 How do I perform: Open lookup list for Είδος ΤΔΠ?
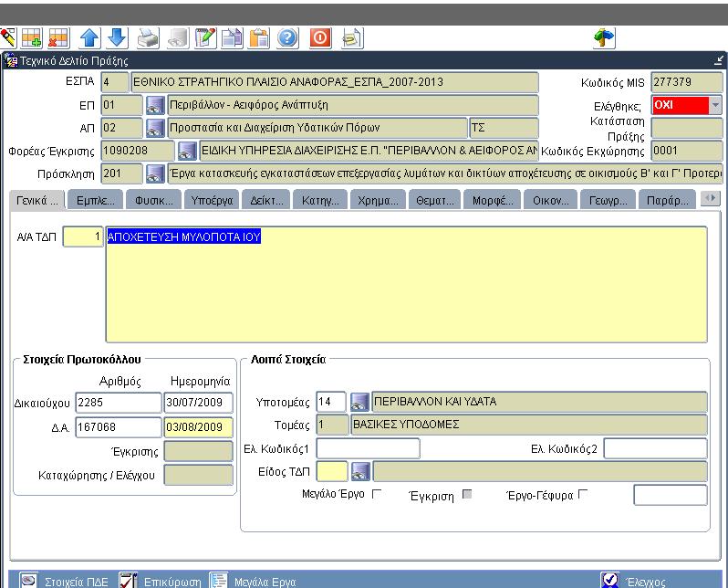point(360,471)
